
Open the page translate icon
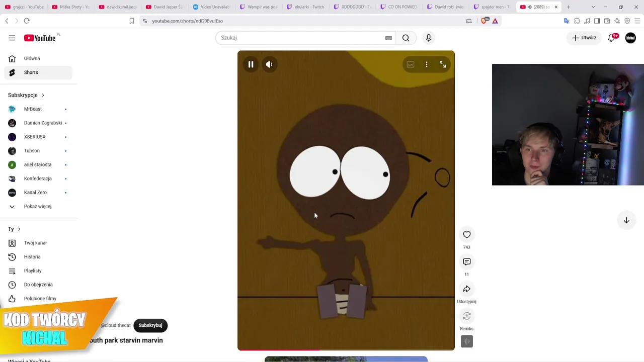point(567,21)
